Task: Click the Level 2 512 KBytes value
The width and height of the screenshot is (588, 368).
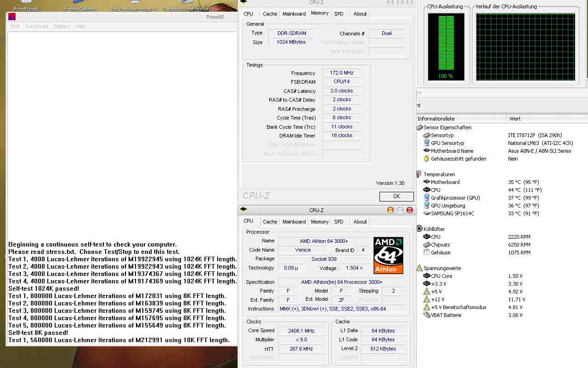Action: [383, 349]
